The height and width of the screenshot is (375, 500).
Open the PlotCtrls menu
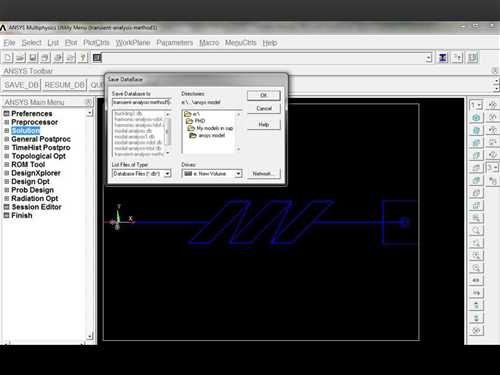(96, 43)
